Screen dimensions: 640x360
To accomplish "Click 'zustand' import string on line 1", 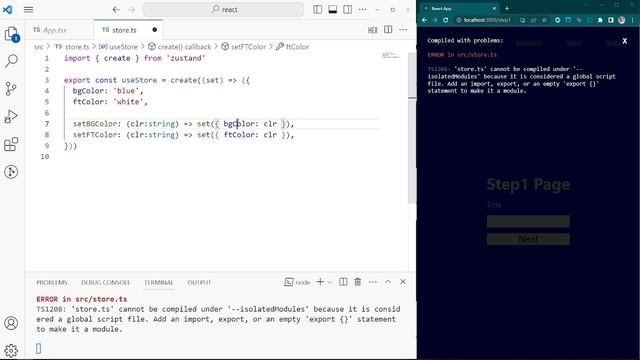I will [185, 58].
